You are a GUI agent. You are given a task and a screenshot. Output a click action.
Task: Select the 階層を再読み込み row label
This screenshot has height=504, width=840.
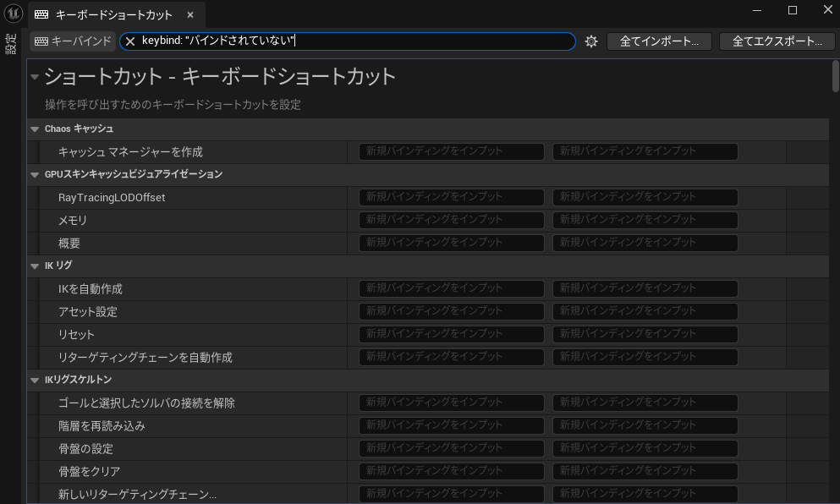[x=102, y=426]
